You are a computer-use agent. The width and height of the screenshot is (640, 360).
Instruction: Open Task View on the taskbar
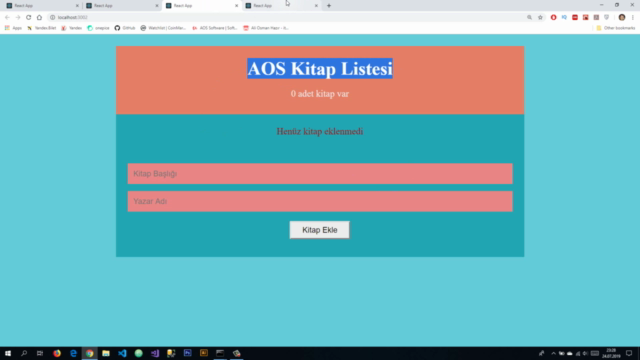point(40,353)
